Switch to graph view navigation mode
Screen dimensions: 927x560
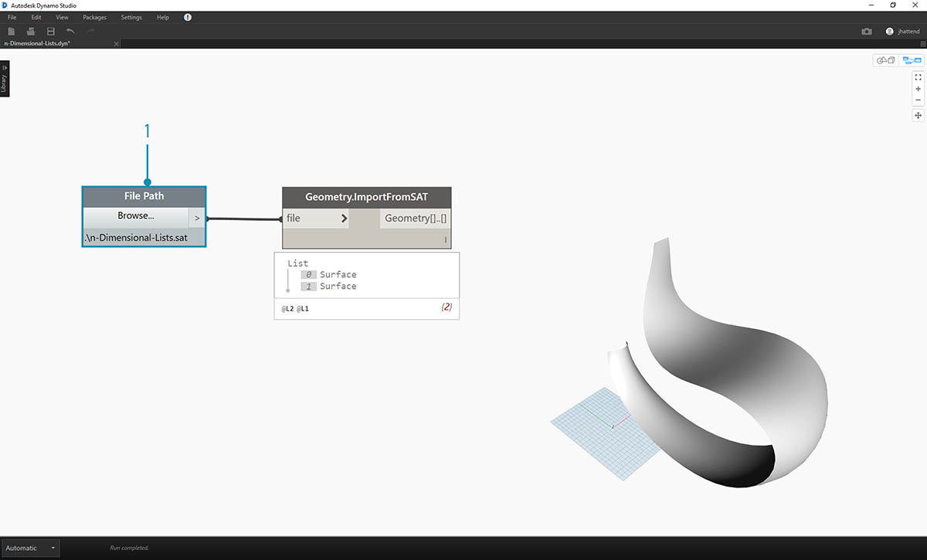click(x=912, y=60)
